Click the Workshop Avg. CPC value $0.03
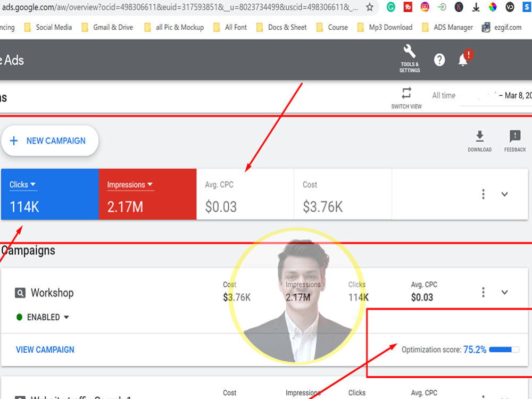Image resolution: width=532 pixels, height=399 pixels. [422, 297]
